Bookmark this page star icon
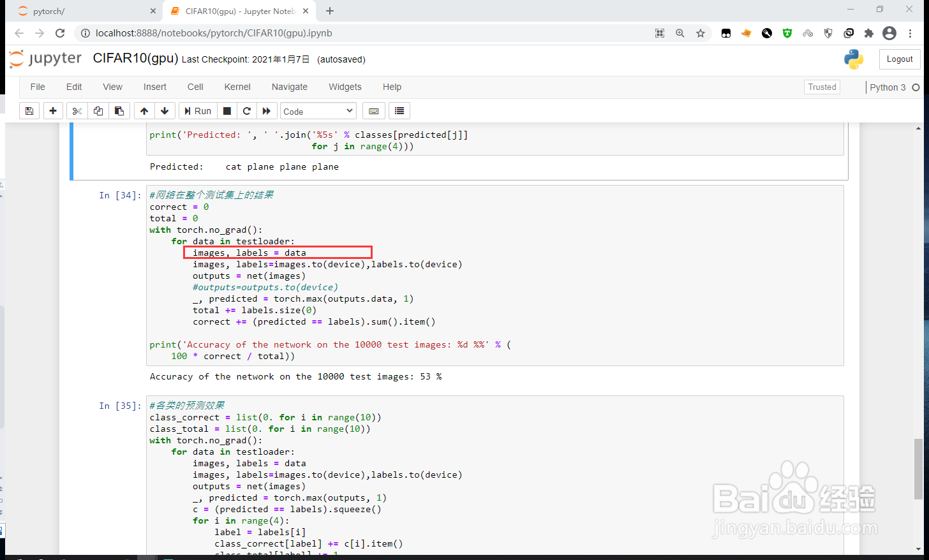Viewport: 929px width, 560px height. coord(701,33)
